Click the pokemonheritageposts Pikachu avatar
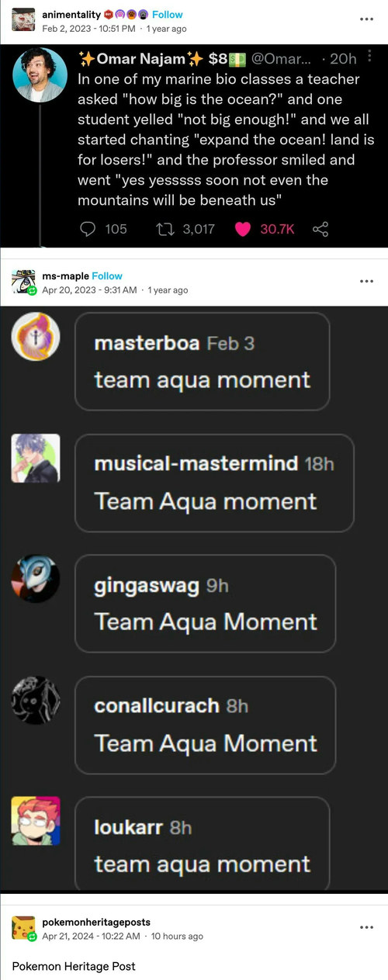 (23, 929)
